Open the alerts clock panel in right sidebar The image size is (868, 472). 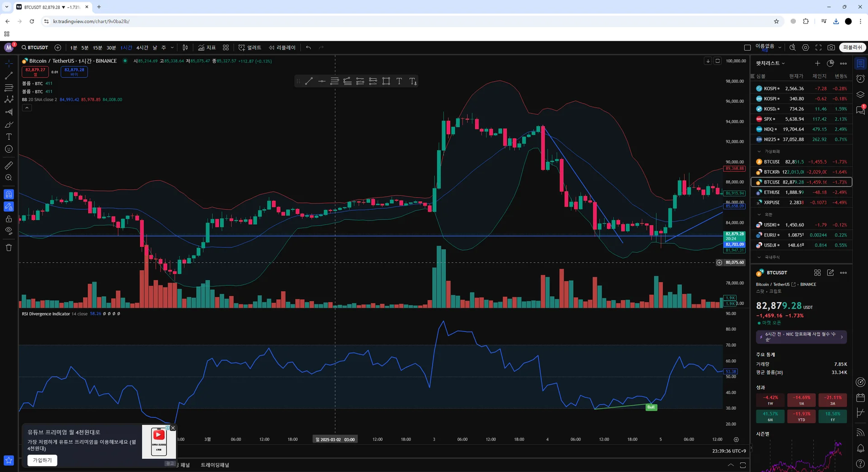tap(860, 79)
